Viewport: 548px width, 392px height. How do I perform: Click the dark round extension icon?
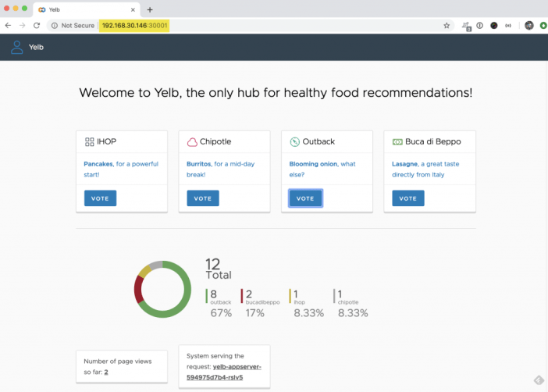click(x=494, y=26)
